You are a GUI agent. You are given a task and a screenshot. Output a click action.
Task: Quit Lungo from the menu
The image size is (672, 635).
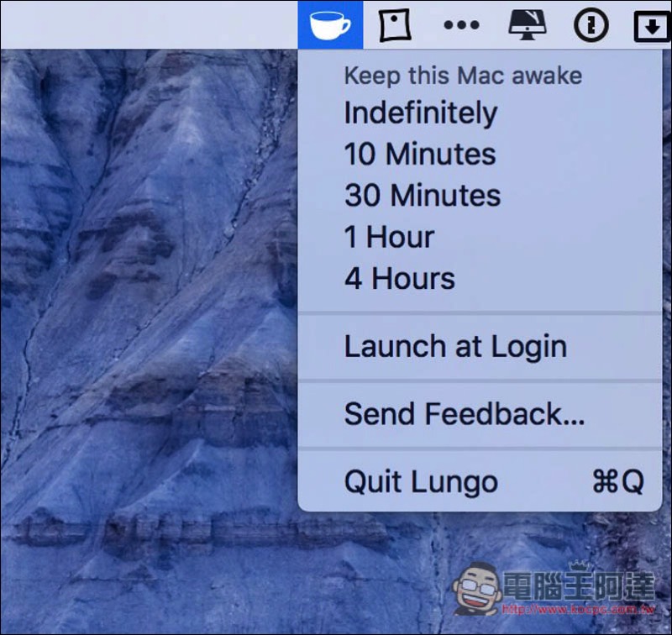click(480, 481)
